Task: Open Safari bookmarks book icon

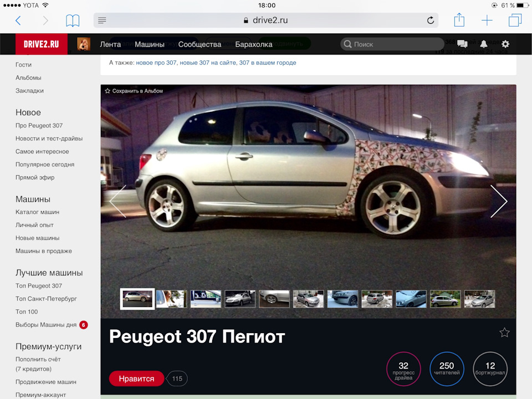Action: pyautogui.click(x=73, y=21)
